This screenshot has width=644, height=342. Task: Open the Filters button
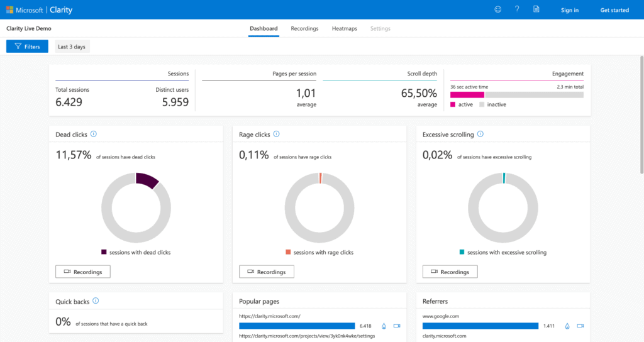click(x=27, y=47)
